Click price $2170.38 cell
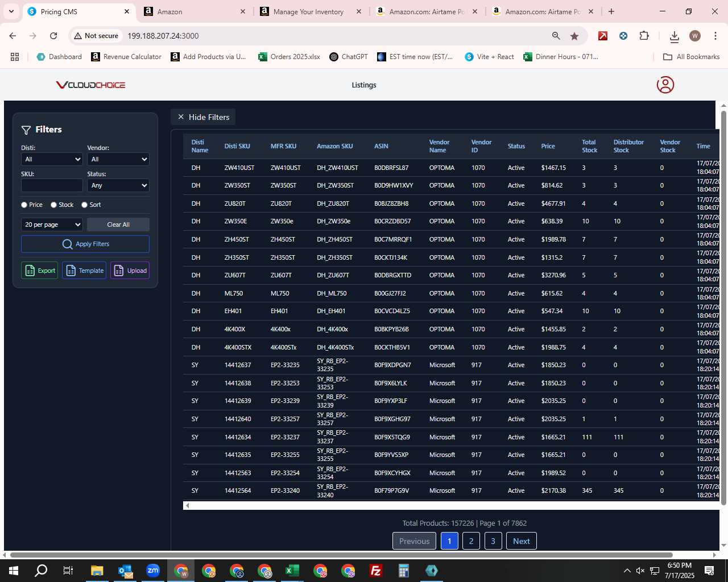The image size is (728, 582). pos(553,490)
